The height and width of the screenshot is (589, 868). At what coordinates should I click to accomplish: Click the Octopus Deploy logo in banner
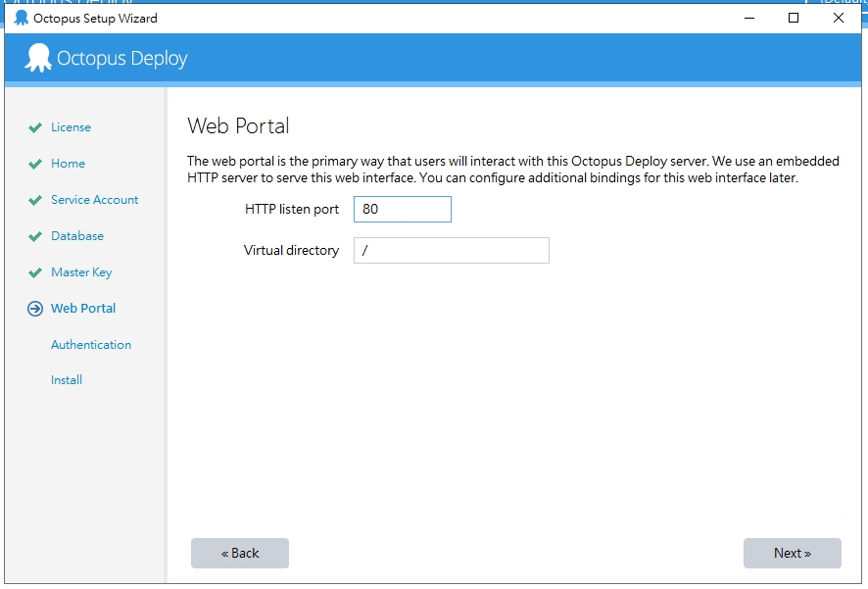(106, 58)
